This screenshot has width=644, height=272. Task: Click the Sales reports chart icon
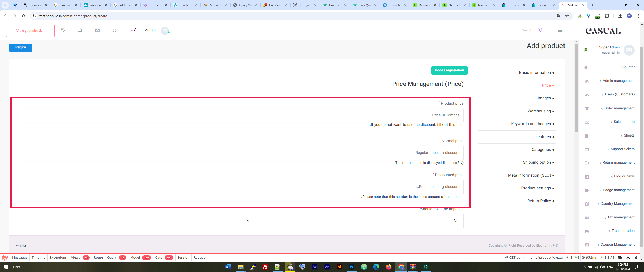[x=587, y=122]
